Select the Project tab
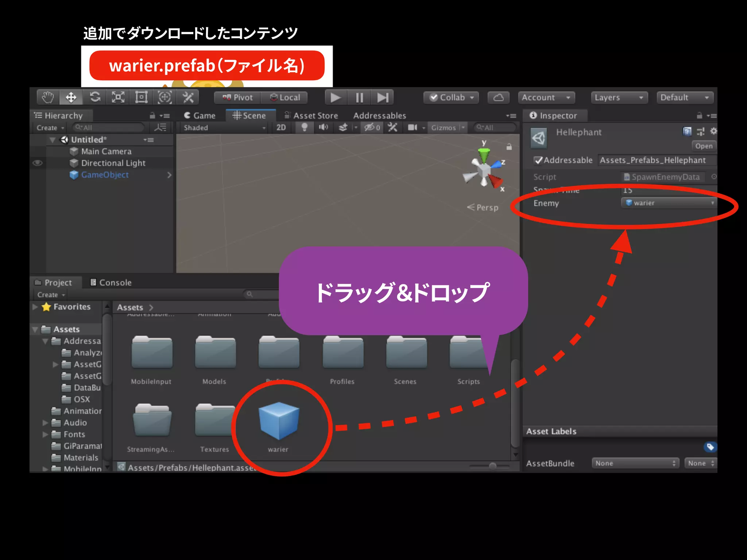Viewport: 747px width, 560px height. point(54,283)
